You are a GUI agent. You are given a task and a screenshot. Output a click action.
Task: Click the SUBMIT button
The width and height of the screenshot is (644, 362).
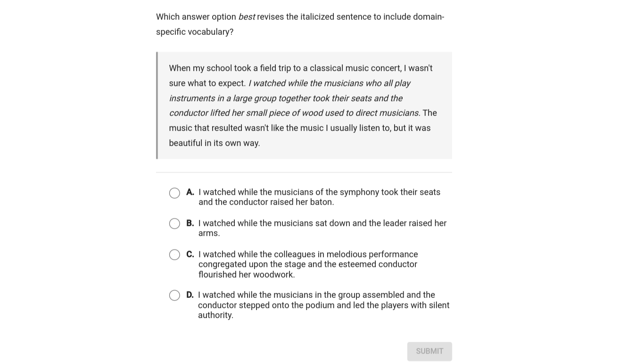tap(429, 351)
